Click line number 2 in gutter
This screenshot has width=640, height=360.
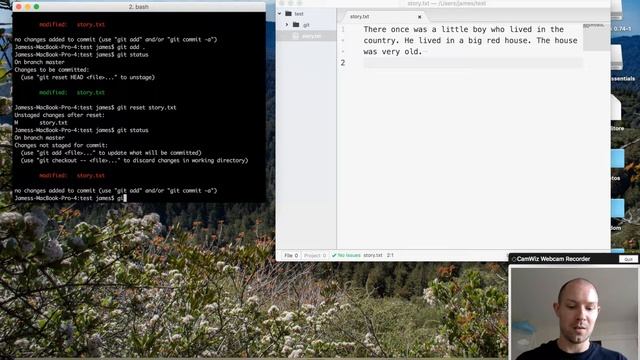point(343,63)
